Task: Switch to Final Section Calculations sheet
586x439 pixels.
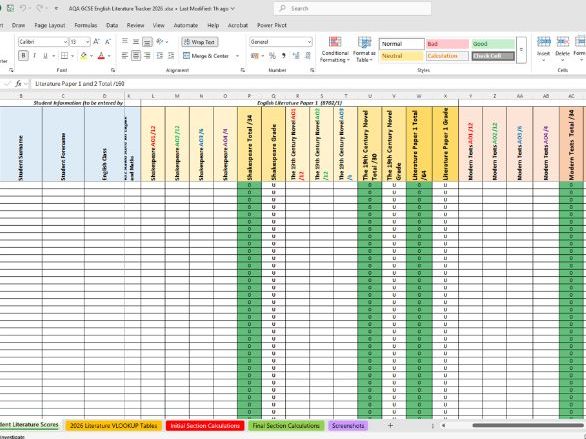Action: tap(286, 426)
